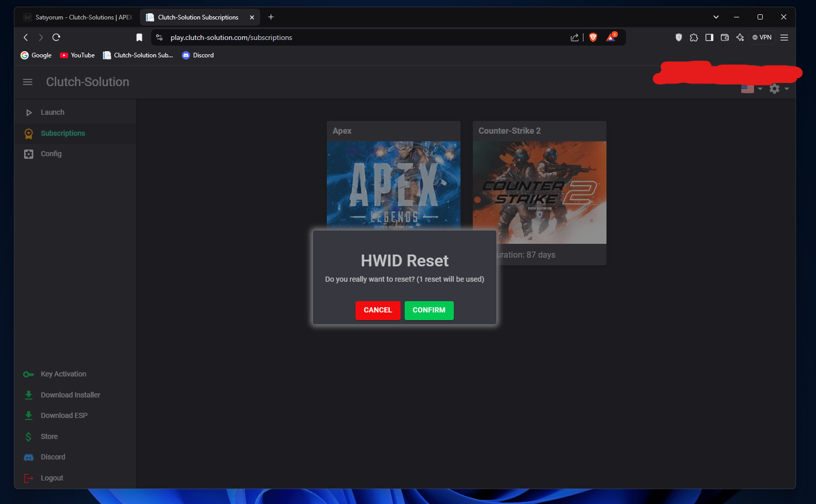Bookmark this page
The height and width of the screenshot is (504, 816).
coord(139,37)
